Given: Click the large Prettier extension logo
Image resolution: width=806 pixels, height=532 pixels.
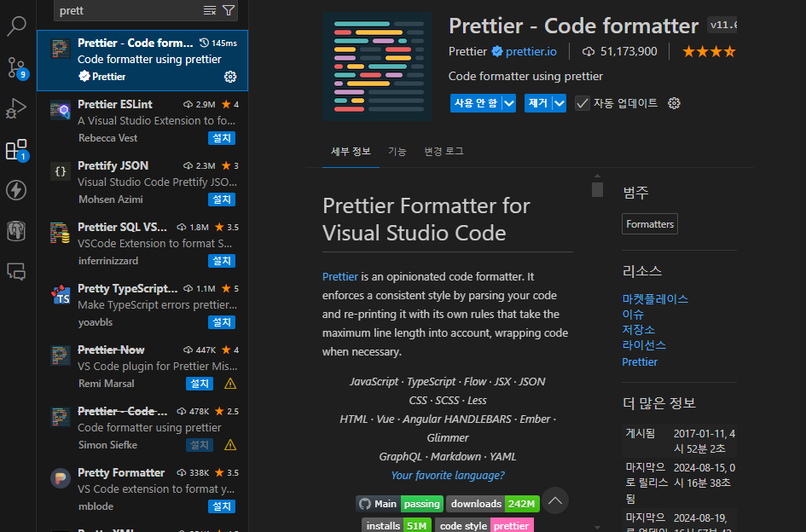Looking at the screenshot, I should click(x=377, y=66).
